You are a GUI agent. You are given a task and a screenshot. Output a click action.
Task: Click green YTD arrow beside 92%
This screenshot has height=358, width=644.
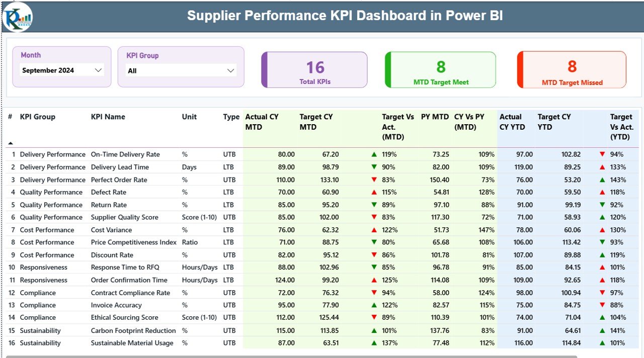pyautogui.click(x=602, y=205)
